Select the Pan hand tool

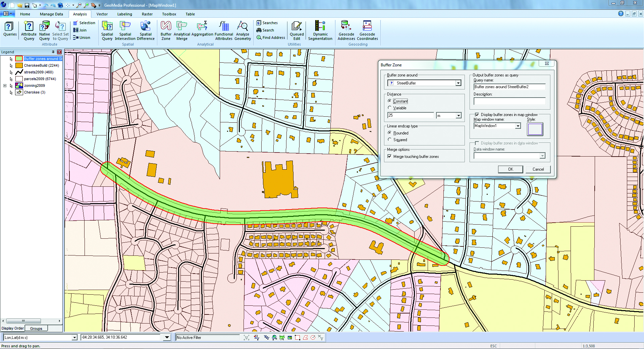94,5
